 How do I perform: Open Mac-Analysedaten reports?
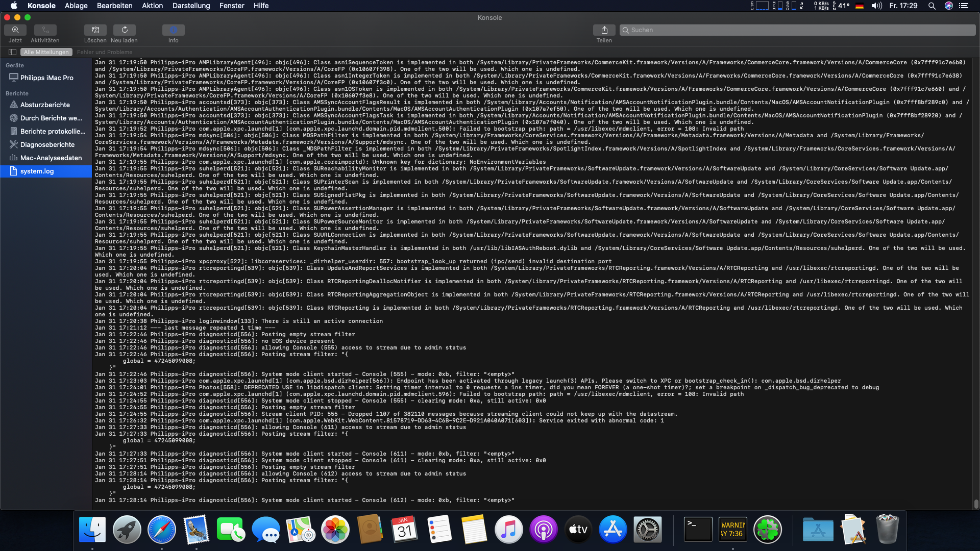(x=51, y=158)
